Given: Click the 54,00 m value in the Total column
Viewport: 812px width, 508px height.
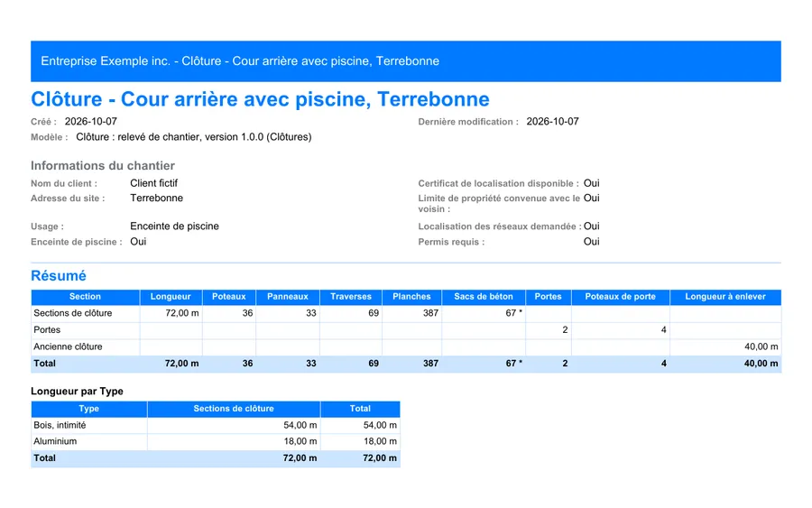Looking at the screenshot, I should [380, 425].
